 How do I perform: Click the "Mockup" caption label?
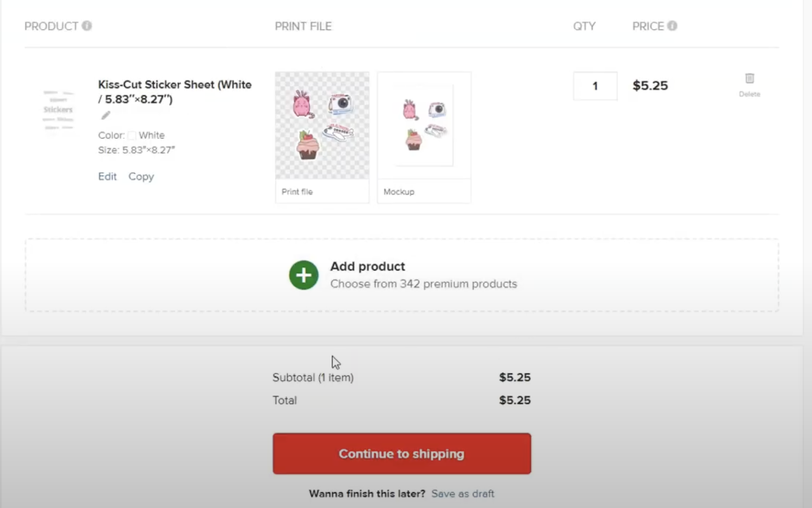(399, 192)
